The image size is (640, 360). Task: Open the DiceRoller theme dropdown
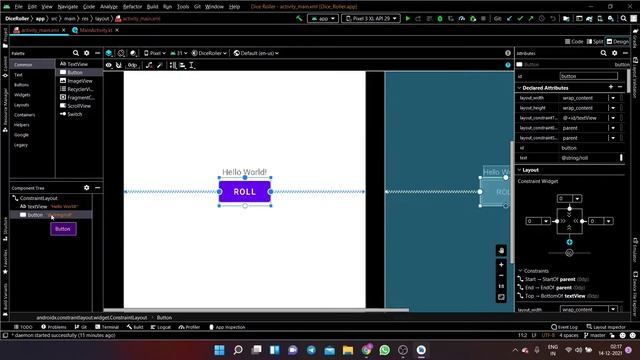[209, 53]
